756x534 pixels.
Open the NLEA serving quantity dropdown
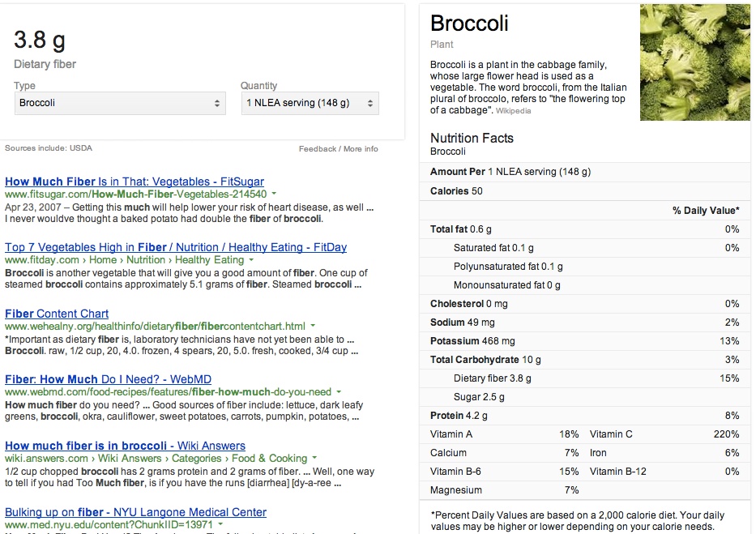310,103
